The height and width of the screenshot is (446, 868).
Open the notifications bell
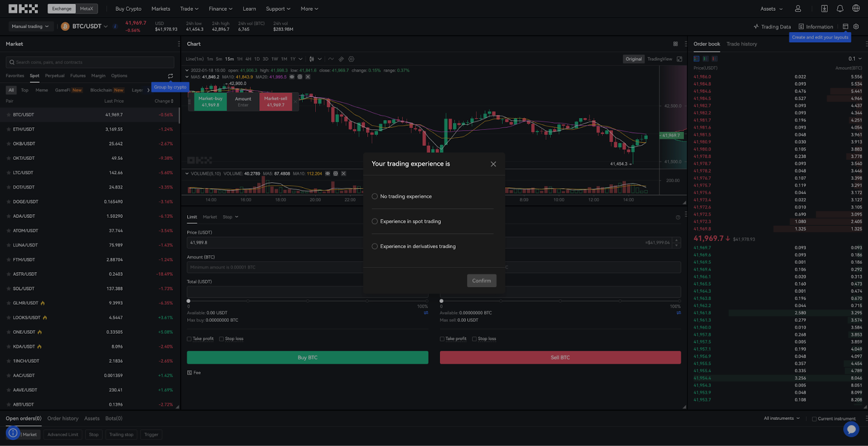click(x=840, y=9)
